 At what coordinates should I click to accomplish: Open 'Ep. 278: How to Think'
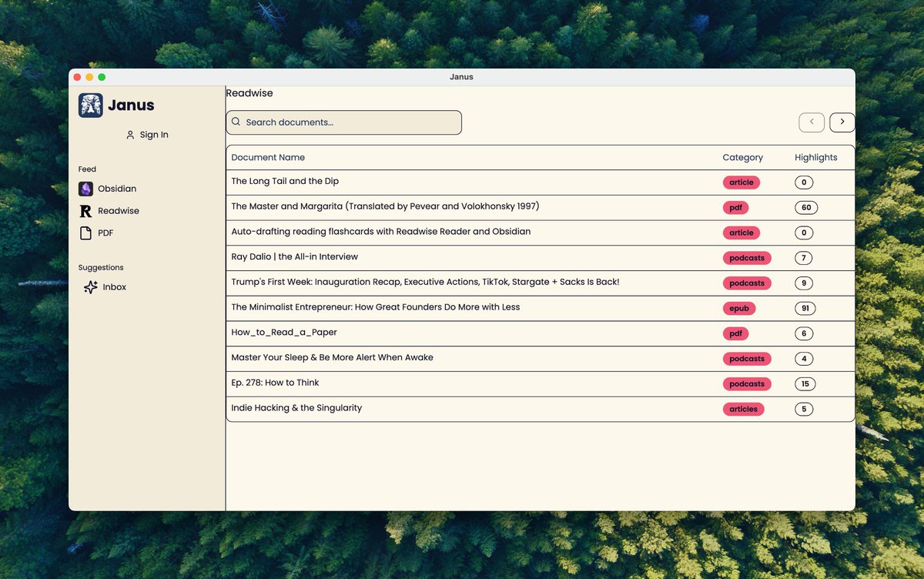click(275, 383)
